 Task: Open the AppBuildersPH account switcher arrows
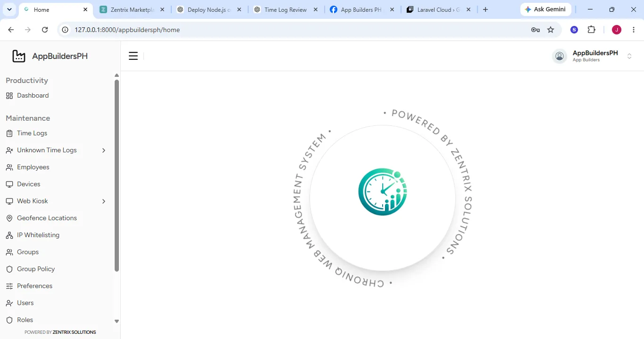tap(629, 56)
